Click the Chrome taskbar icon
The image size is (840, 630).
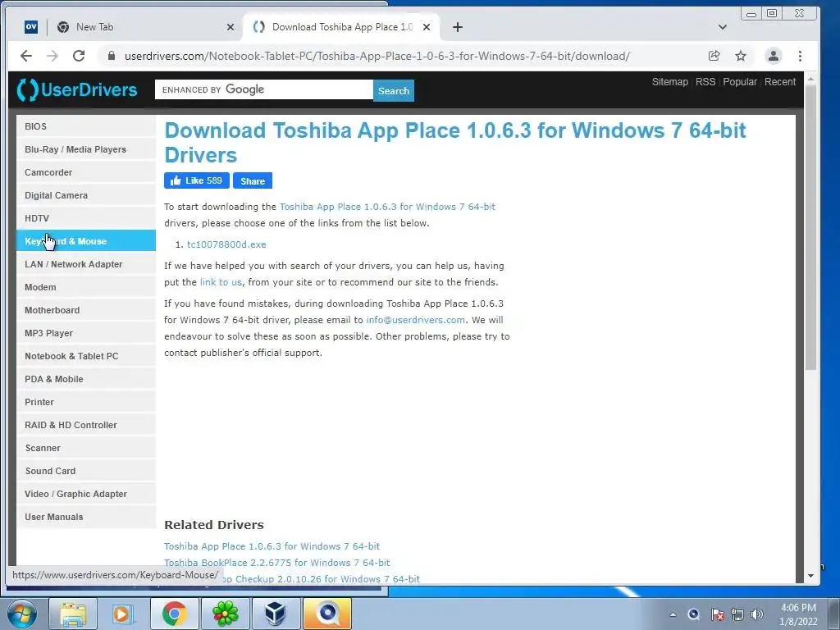[174, 614]
